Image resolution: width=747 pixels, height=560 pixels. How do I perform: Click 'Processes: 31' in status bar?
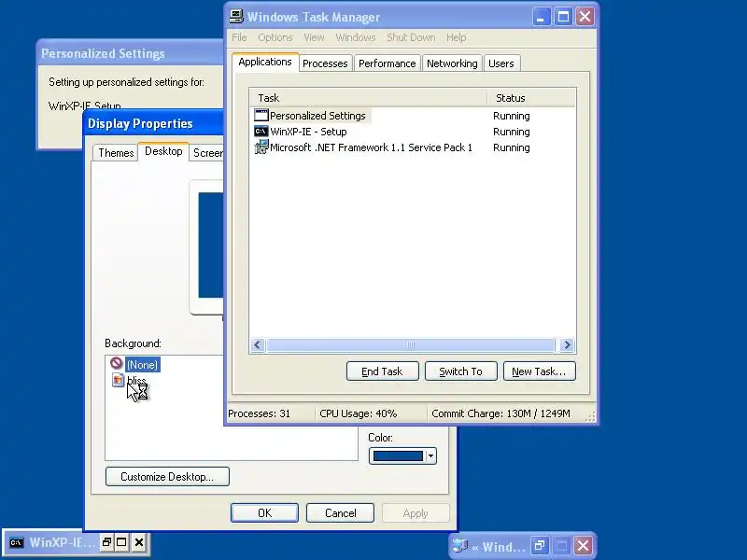(259, 413)
